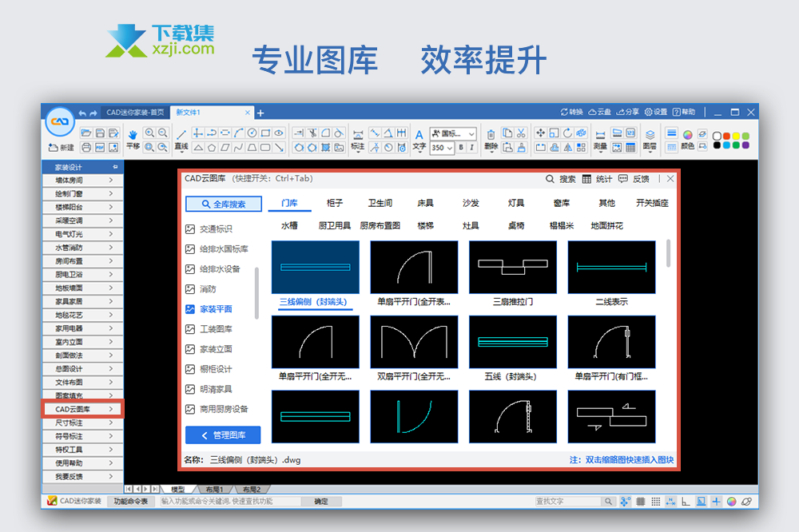799x532 pixels.
Task: Click the dimension (标注) tool icon
Action: click(358, 135)
